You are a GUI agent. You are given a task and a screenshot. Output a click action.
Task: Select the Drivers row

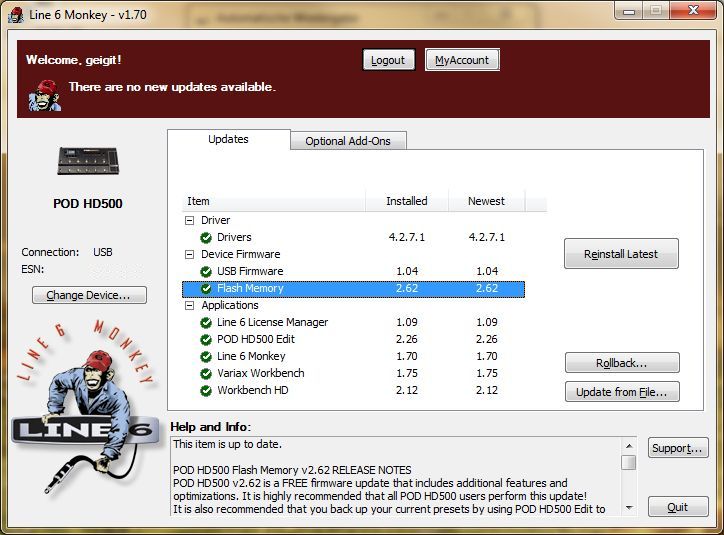click(353, 237)
